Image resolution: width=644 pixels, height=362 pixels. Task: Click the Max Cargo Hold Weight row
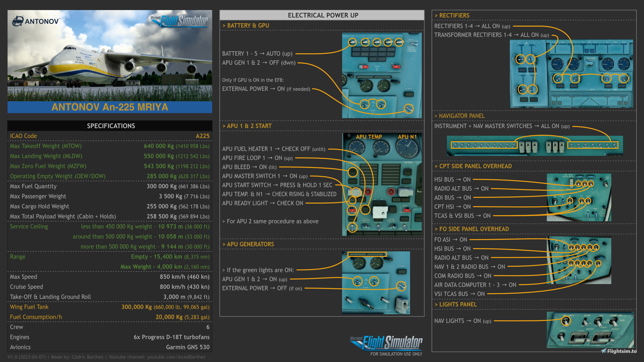point(110,206)
